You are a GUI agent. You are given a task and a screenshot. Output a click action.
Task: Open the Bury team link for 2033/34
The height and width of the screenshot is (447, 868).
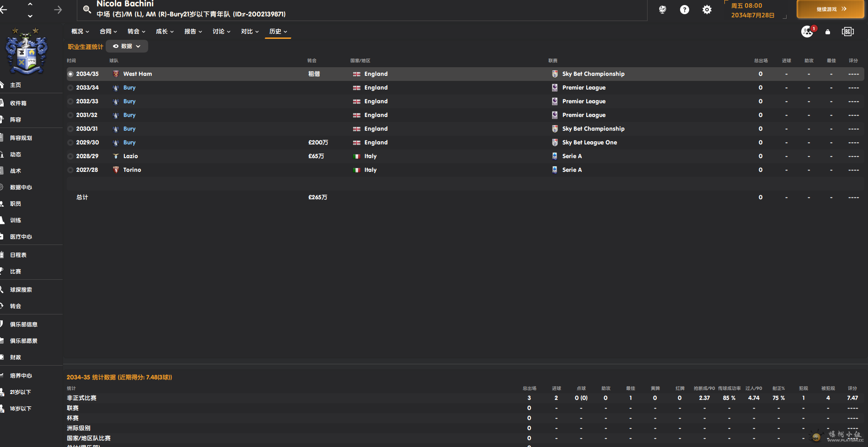[x=129, y=88]
